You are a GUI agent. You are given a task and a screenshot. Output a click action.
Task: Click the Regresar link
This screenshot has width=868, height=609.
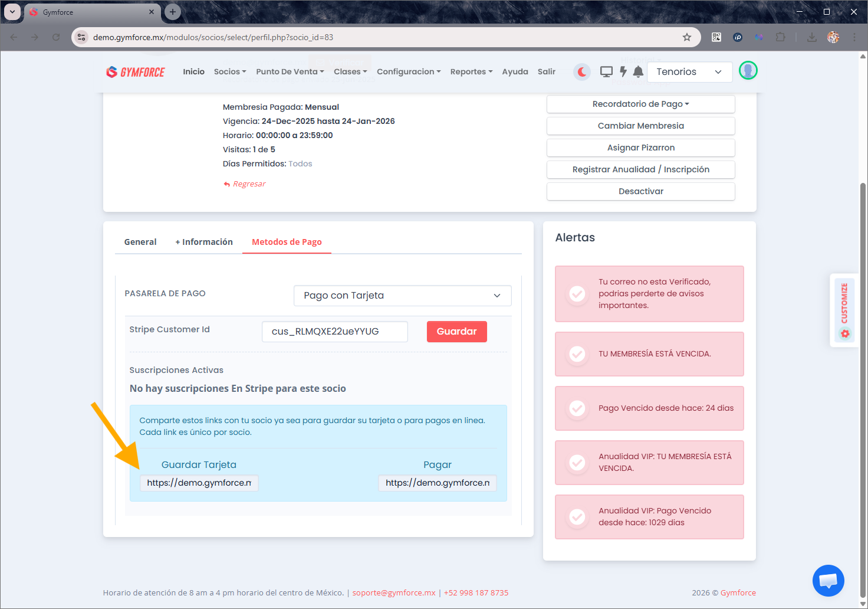point(249,184)
